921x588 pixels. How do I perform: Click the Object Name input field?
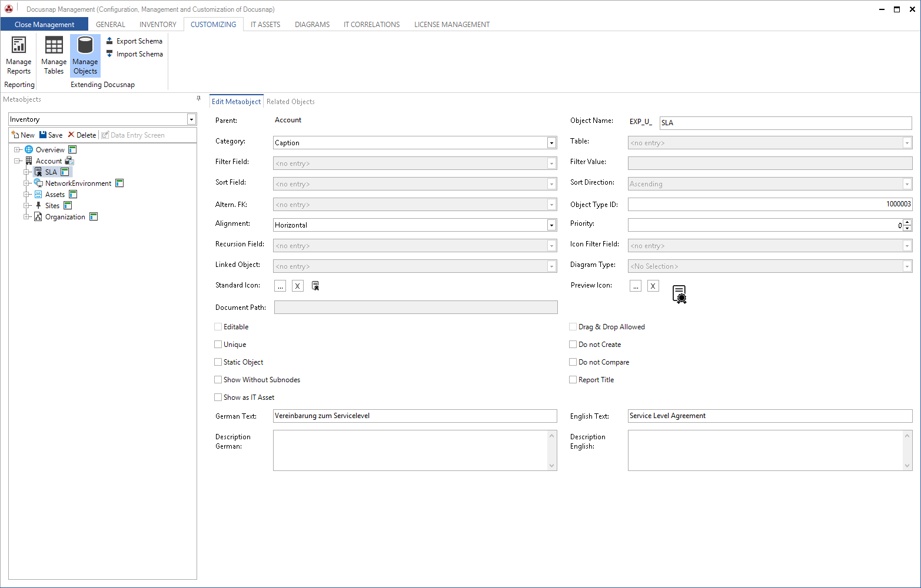click(x=786, y=123)
